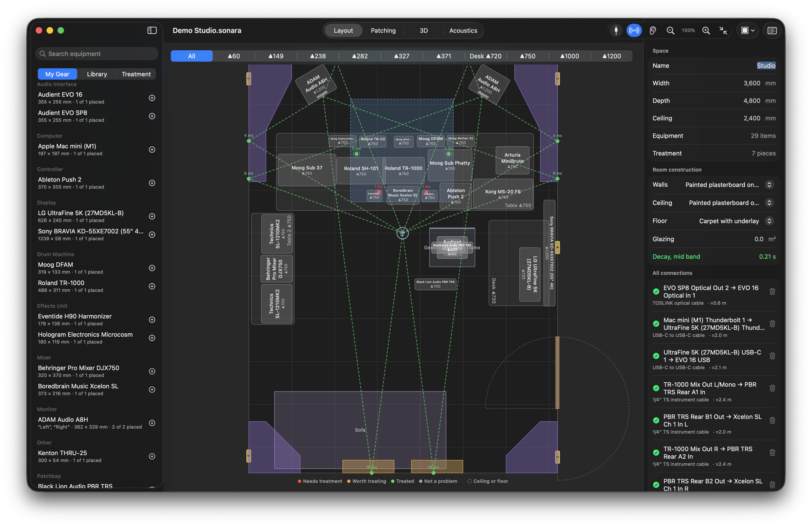The height and width of the screenshot is (527, 812).
Task: Filter layout by height ▲1200
Action: (611, 56)
